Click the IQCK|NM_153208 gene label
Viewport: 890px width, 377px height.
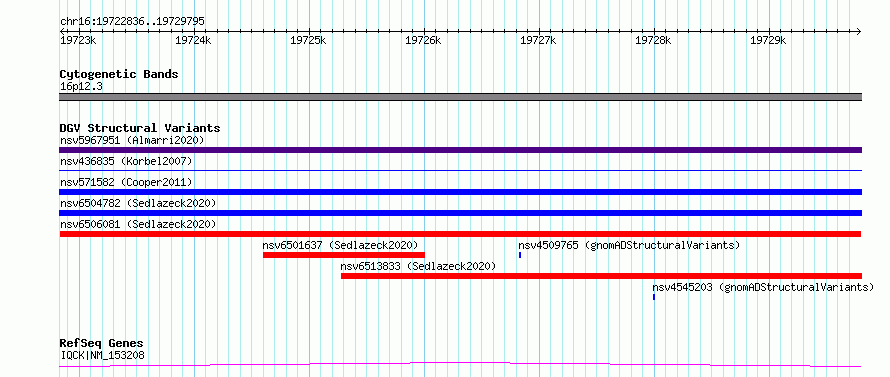[x=102, y=355]
